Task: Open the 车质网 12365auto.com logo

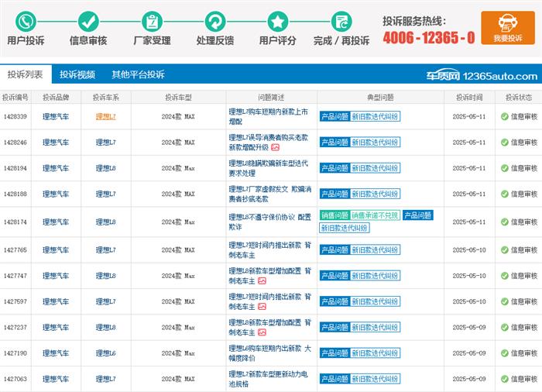Action: tap(482, 75)
